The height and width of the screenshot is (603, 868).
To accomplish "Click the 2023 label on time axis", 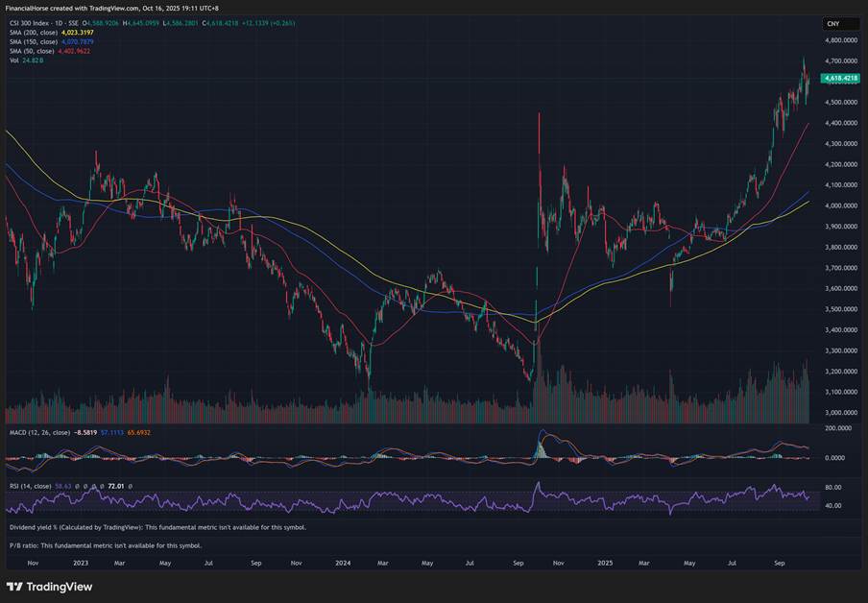I will (x=80, y=562).
